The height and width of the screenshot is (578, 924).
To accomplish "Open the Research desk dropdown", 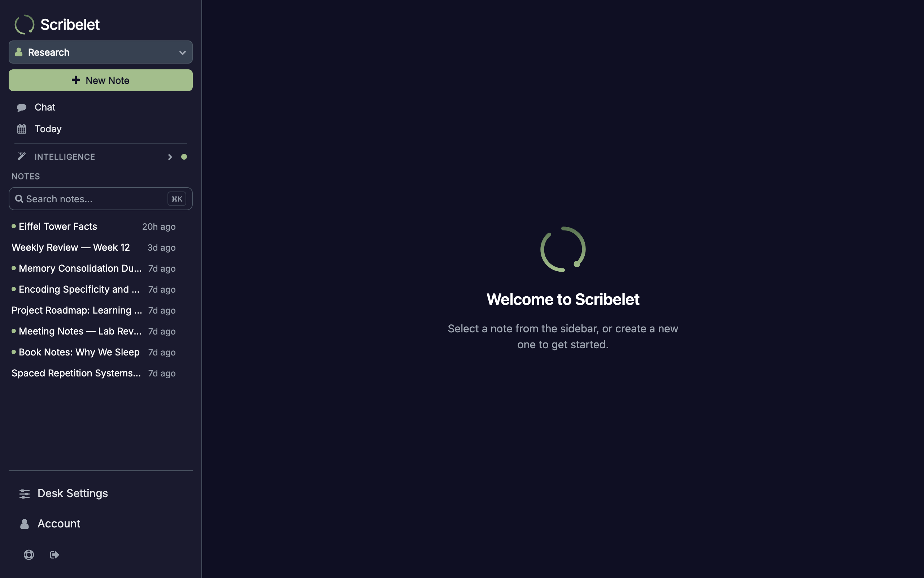I will [100, 52].
